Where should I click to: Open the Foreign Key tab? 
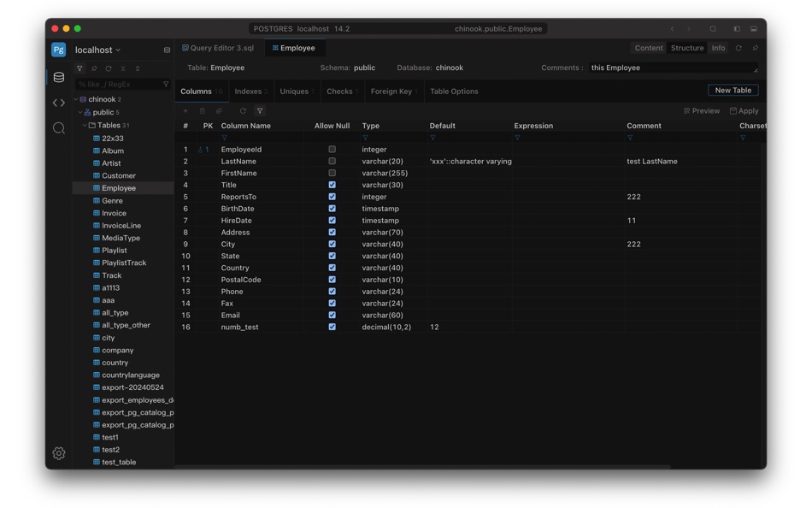coord(394,92)
